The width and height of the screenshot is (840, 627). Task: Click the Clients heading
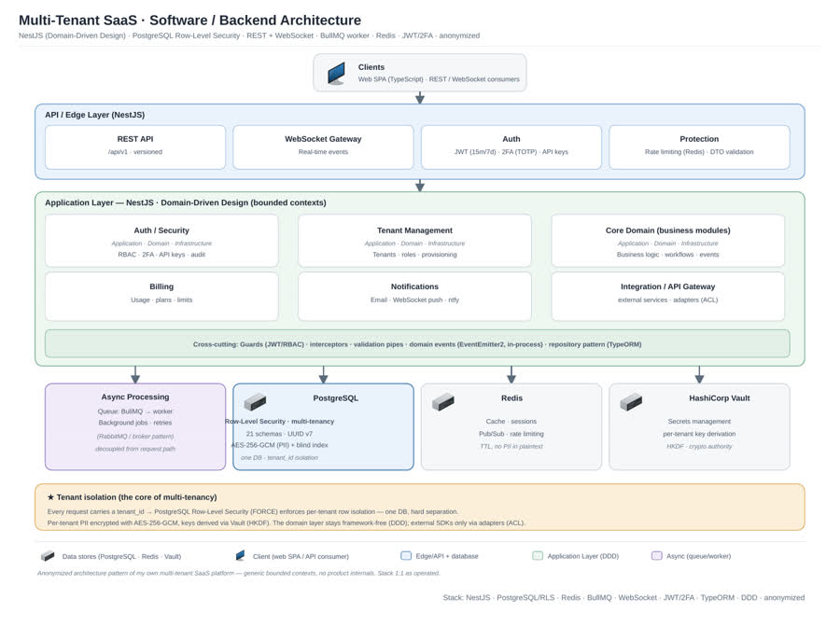pyautogui.click(x=371, y=67)
